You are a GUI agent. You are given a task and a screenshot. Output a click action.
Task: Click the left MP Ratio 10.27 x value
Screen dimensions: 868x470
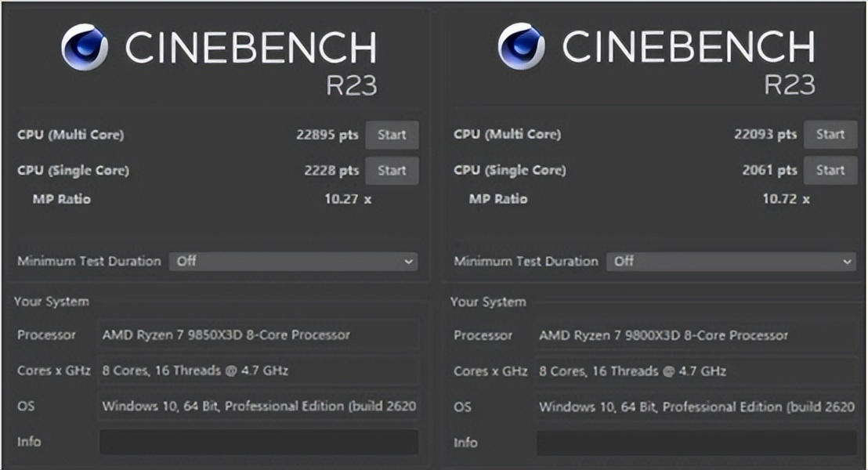coord(348,199)
